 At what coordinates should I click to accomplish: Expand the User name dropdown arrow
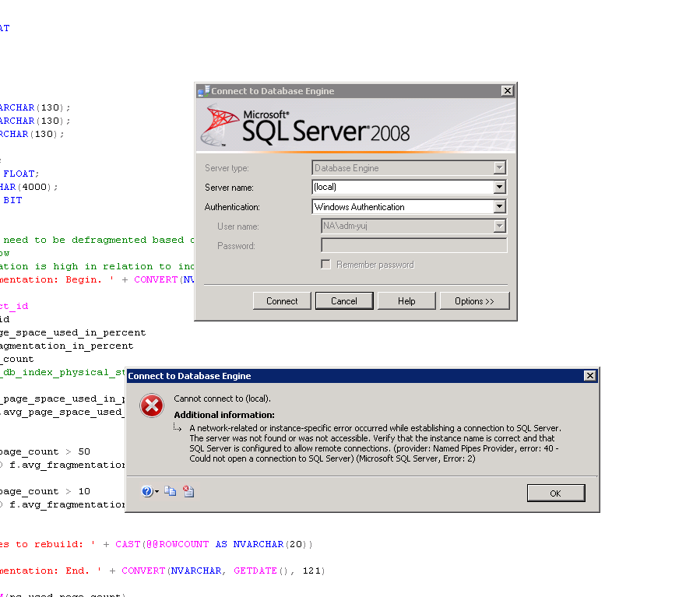[x=500, y=227]
